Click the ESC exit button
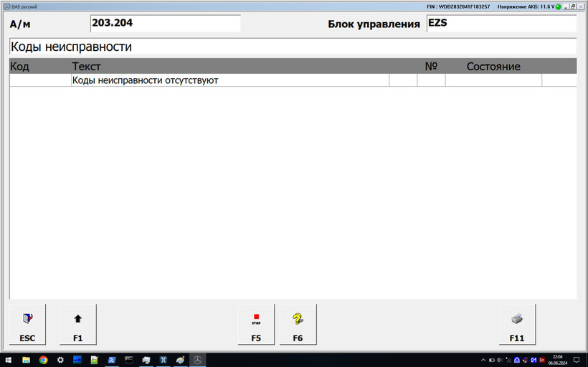Image resolution: width=588 pixels, height=367 pixels. pos(27,324)
